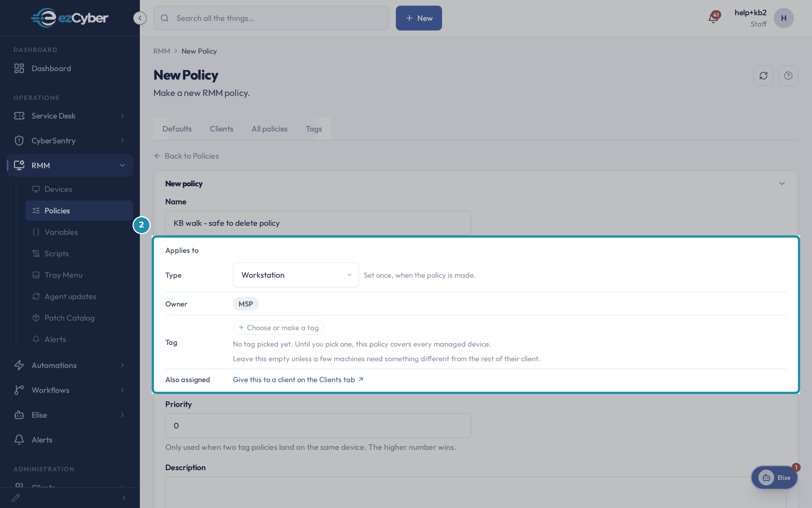Click the Tray Menu icon
812x508 pixels.
click(x=36, y=275)
